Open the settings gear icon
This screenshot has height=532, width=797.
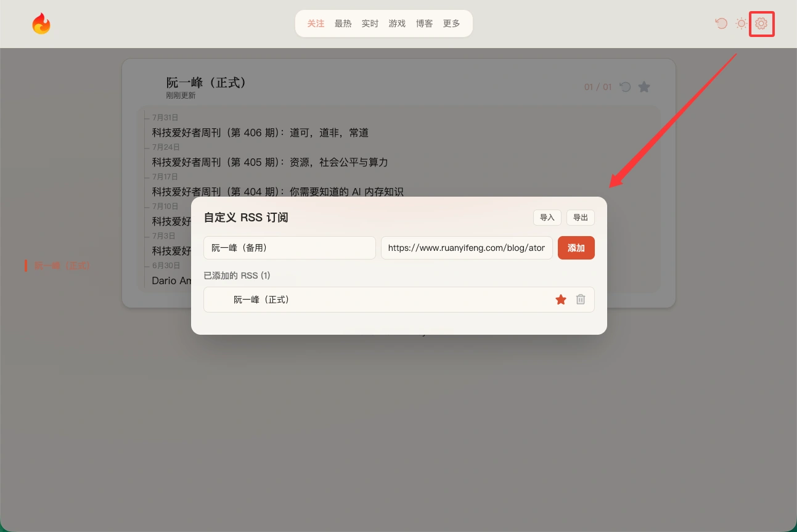click(761, 23)
